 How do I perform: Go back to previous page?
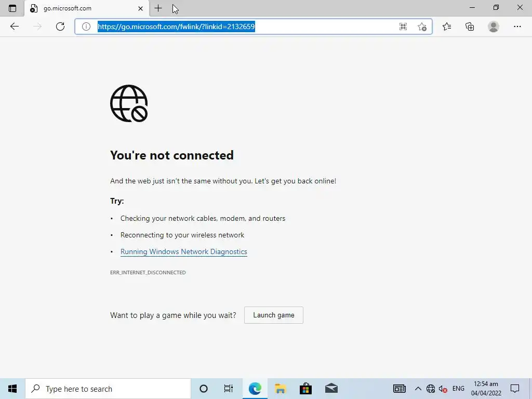[x=14, y=26]
